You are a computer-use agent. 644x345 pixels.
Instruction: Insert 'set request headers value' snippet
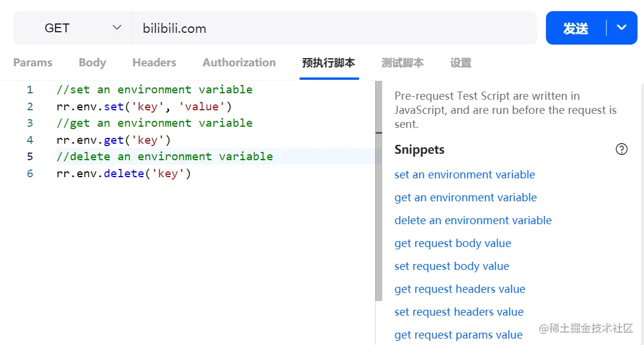[458, 312]
